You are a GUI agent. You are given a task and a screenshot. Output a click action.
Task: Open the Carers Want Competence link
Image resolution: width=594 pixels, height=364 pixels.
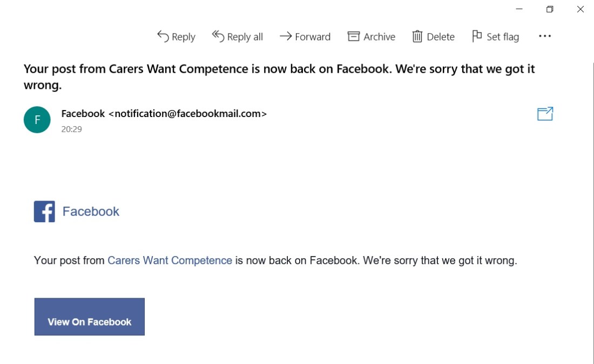[170, 260]
